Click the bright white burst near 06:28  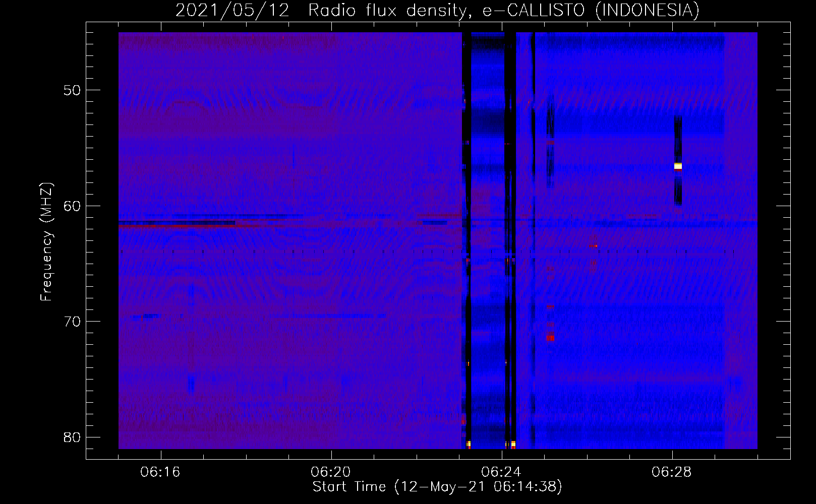point(678,166)
